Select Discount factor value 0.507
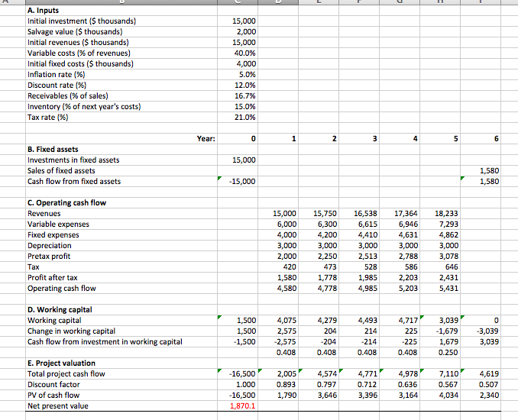Image resolution: width=518 pixels, height=420 pixels. [x=481, y=384]
